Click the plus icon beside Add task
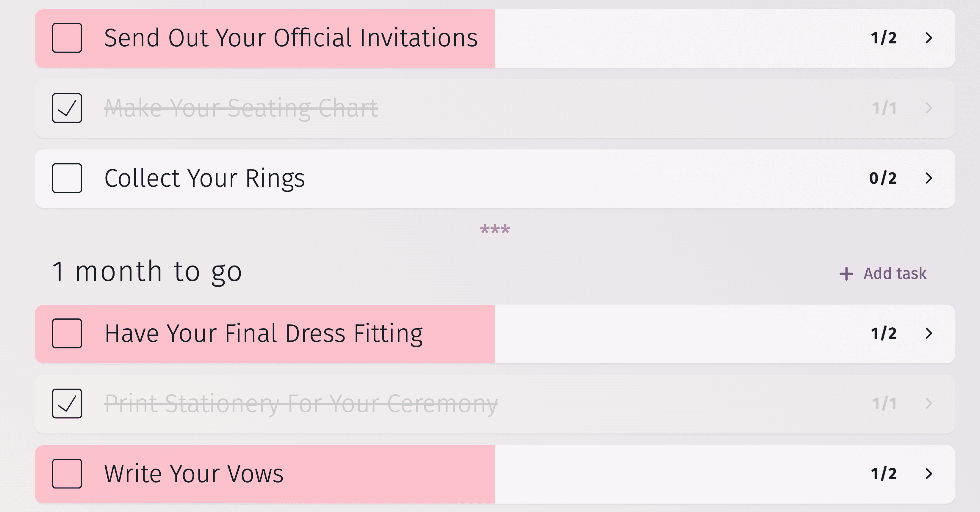This screenshot has width=980, height=512. point(846,274)
